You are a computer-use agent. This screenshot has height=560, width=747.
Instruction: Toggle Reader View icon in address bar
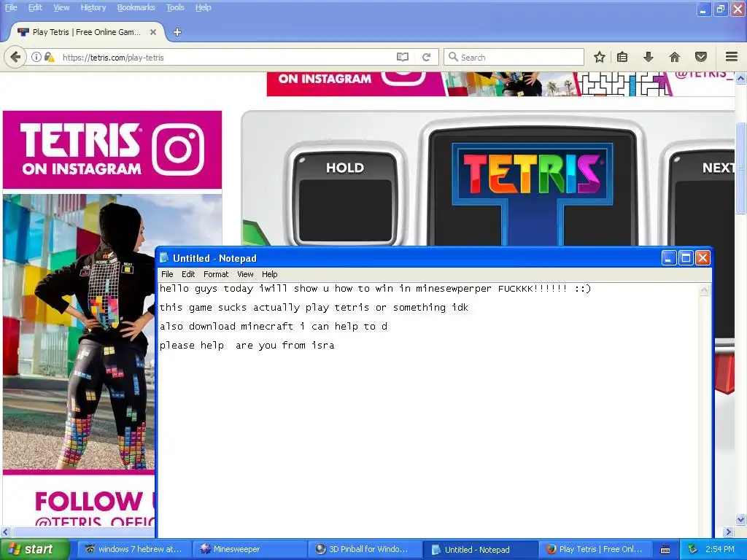click(x=403, y=57)
